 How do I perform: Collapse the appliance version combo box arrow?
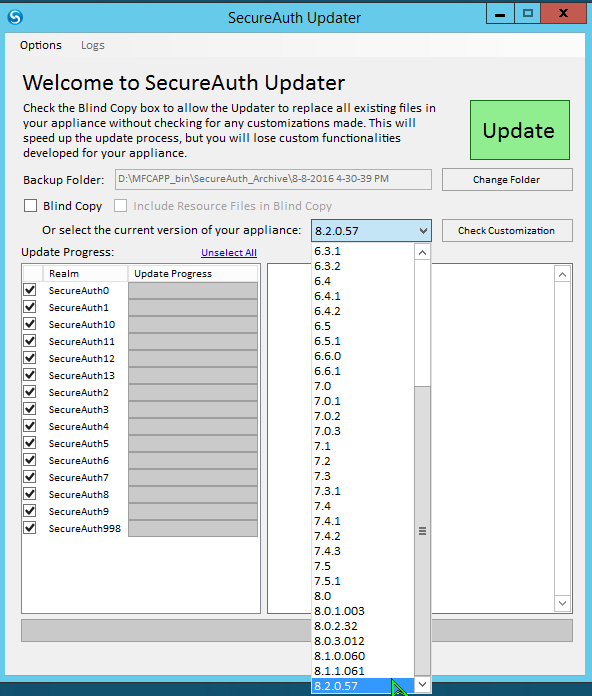click(x=423, y=231)
